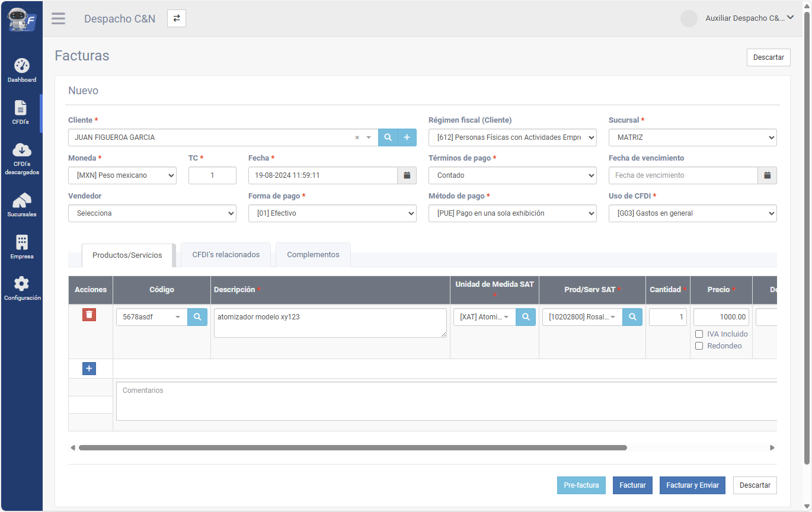This screenshot has height=512, width=812.
Task: Go to Dashboard in sidebar
Action: point(22,71)
